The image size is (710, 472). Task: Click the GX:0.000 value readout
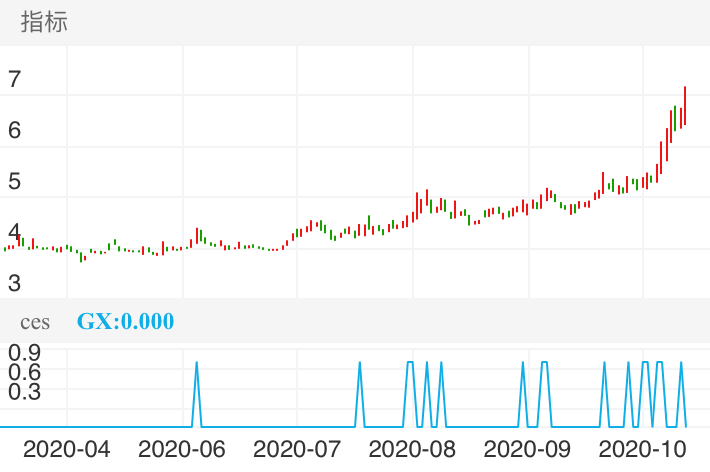pyautogui.click(x=125, y=322)
